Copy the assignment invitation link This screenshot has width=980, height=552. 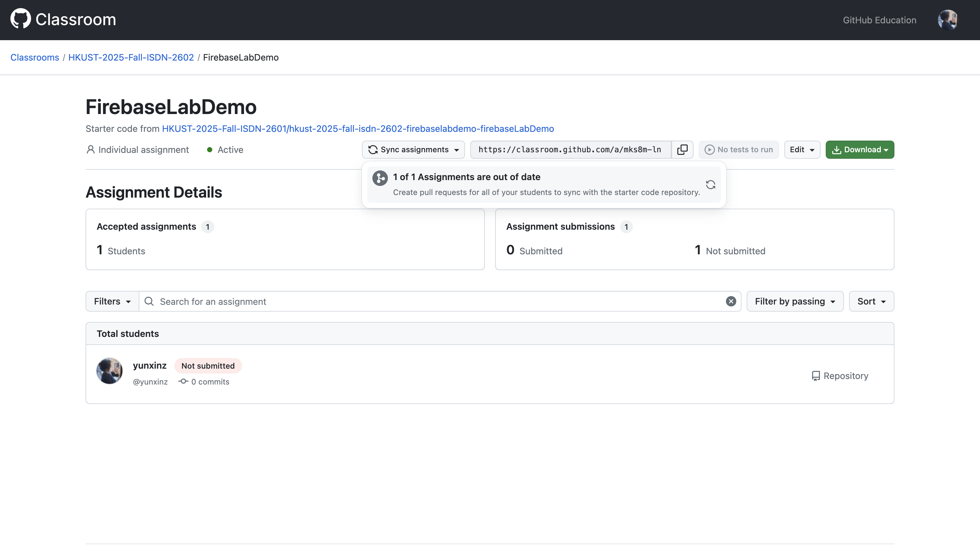682,149
